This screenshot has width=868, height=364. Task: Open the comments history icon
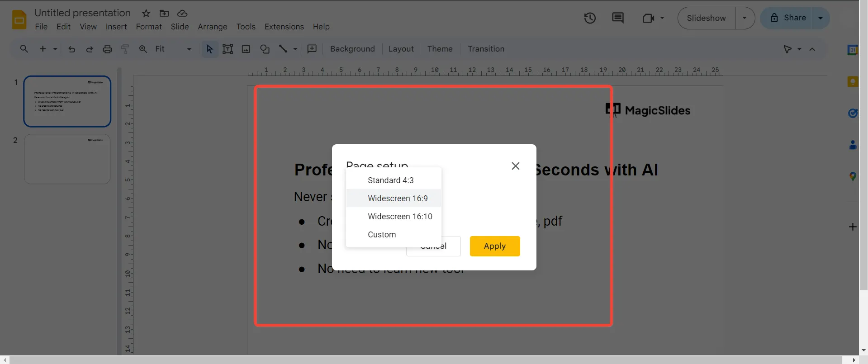[x=618, y=18]
